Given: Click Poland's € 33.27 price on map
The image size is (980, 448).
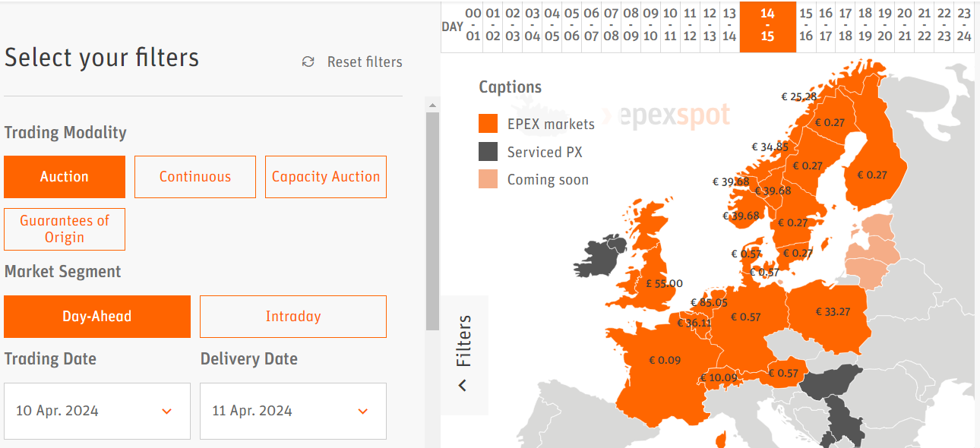Looking at the screenshot, I should (833, 311).
